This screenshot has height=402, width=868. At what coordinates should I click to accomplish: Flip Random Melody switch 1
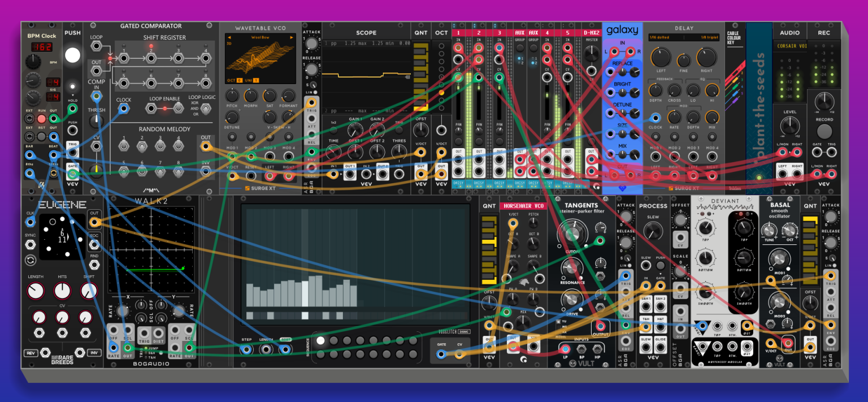[123, 146]
